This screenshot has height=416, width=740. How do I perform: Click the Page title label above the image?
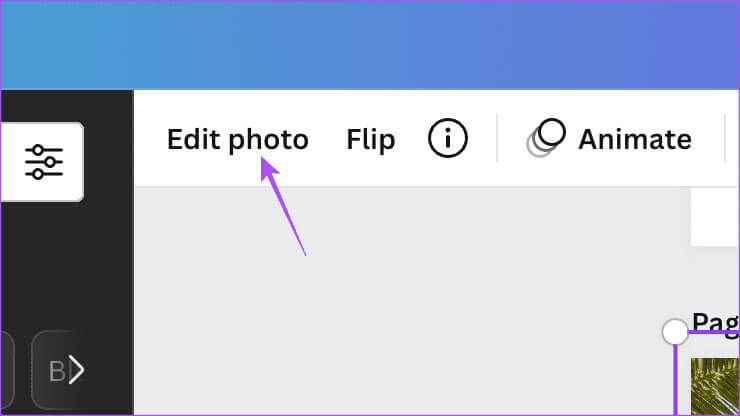[715, 320]
